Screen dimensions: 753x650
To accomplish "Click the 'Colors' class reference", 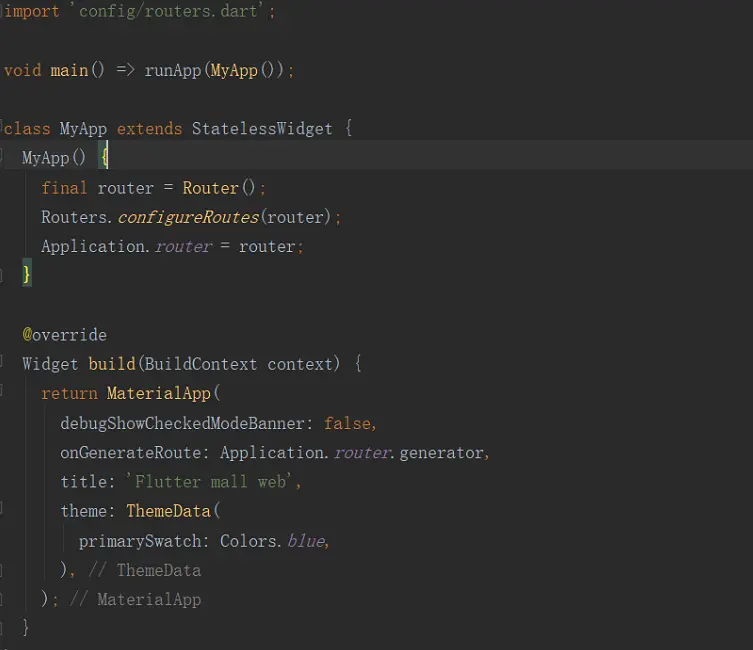I will (x=248, y=541).
